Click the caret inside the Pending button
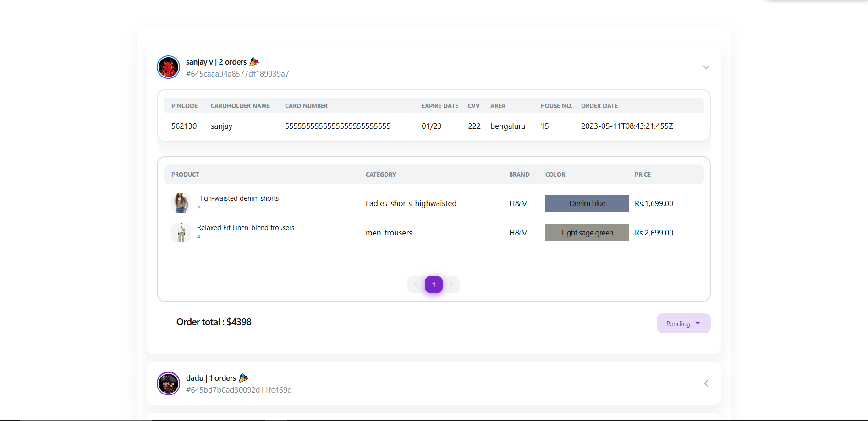This screenshot has width=868, height=421. point(698,323)
